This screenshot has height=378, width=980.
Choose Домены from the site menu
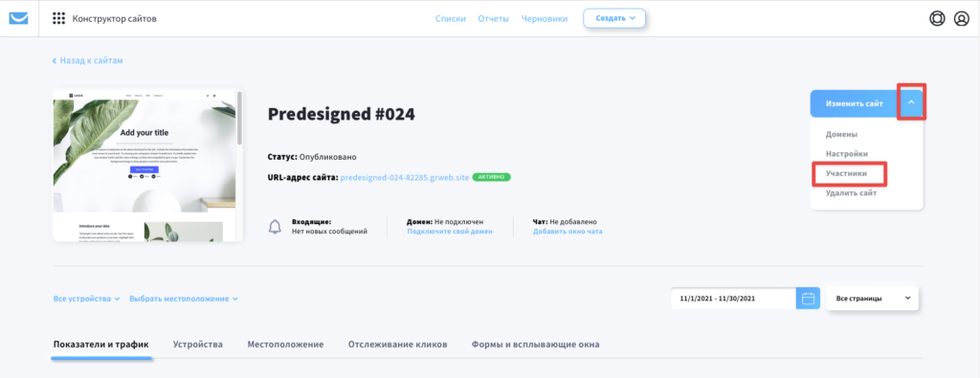tap(841, 134)
